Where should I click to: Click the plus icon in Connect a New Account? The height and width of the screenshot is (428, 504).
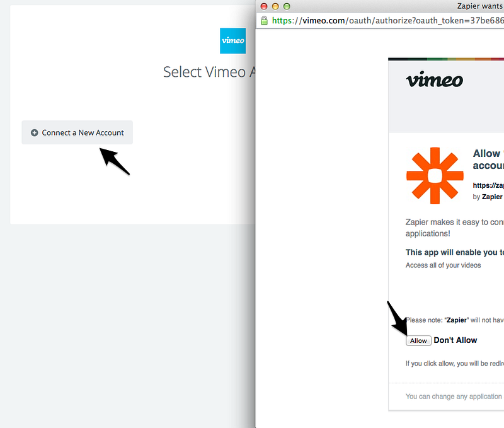(35, 133)
